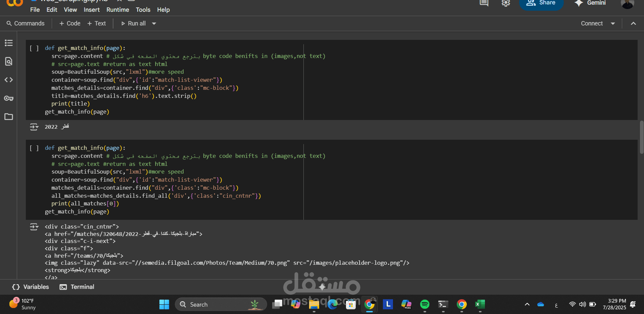Image resolution: width=644 pixels, height=314 pixels.
Task: Collapse the header with the chevron
Action: coord(633,23)
